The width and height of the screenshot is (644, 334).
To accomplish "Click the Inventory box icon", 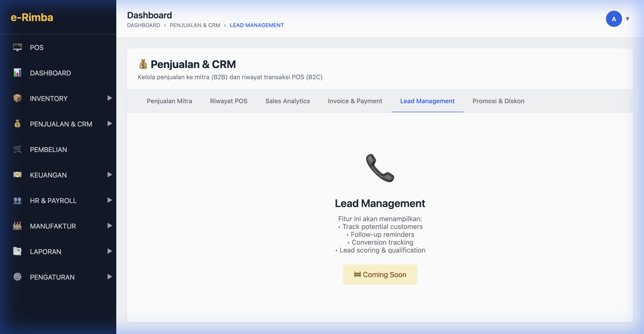I will pyautogui.click(x=17, y=98).
